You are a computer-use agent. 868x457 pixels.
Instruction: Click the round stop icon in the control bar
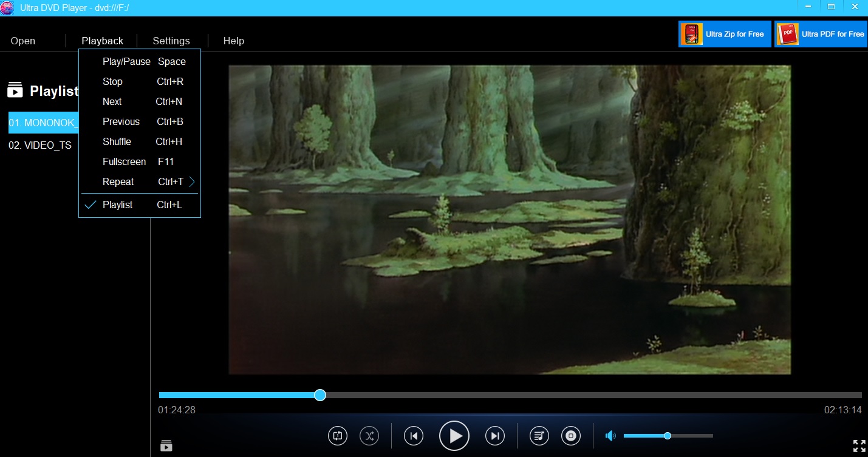[x=571, y=435]
